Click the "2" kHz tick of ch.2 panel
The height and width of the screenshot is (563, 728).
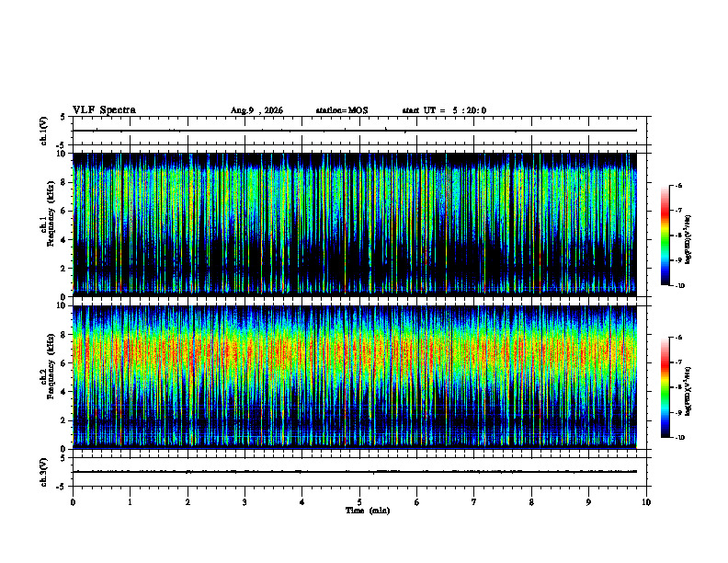pos(64,420)
